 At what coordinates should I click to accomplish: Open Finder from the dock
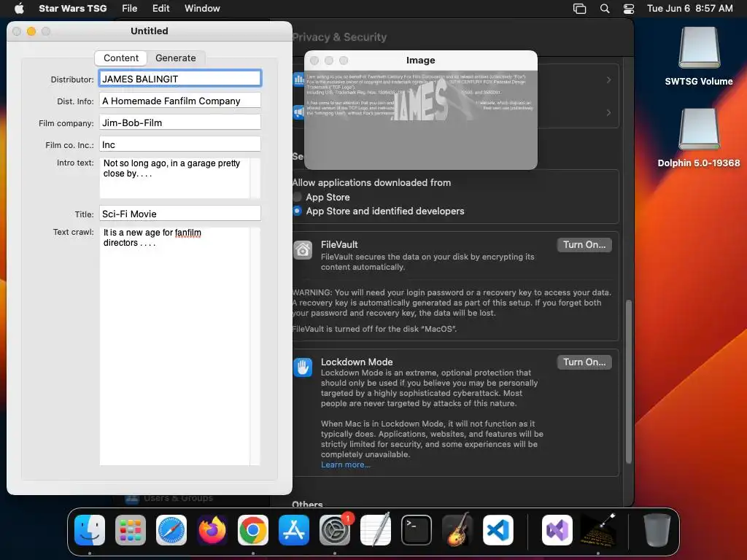(90, 530)
